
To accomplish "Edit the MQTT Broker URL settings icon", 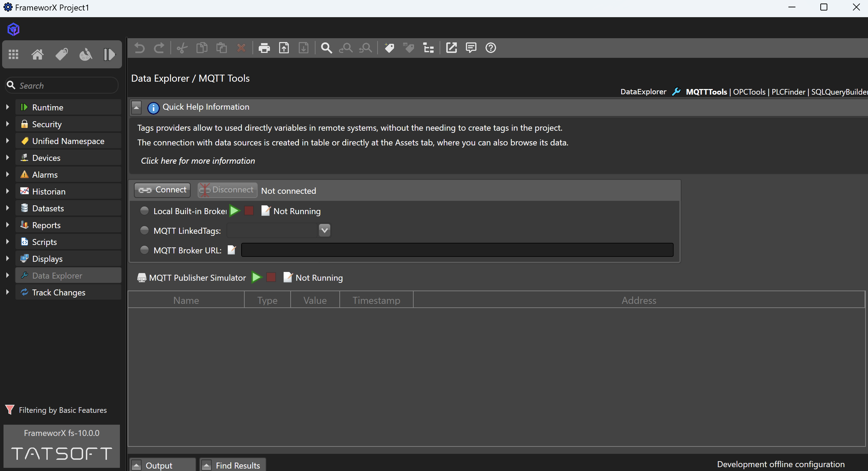I will (x=232, y=250).
